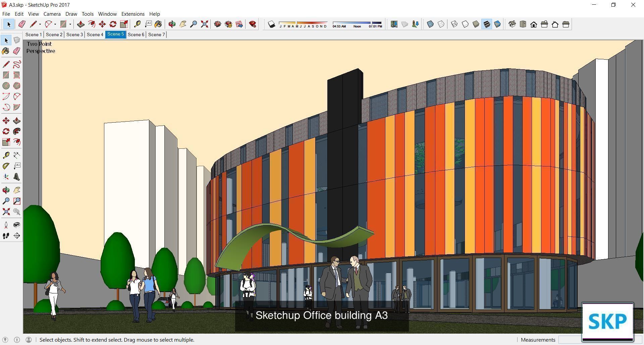Select the Make Component tool in the left toolbar

(x=17, y=40)
